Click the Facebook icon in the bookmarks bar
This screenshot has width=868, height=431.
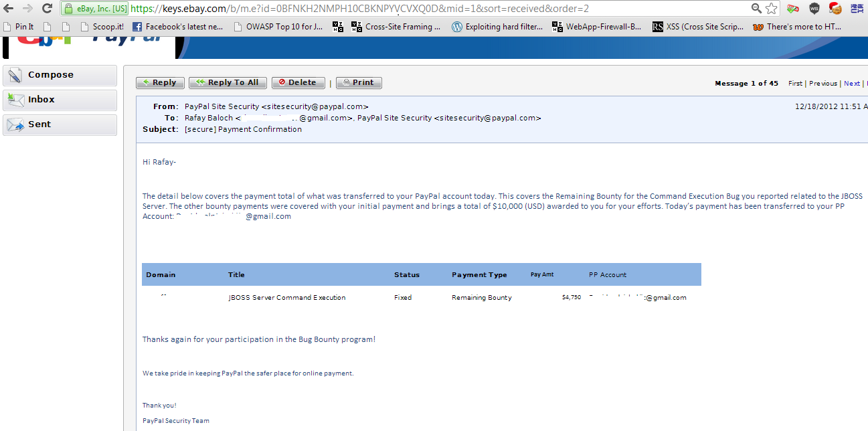click(x=137, y=27)
